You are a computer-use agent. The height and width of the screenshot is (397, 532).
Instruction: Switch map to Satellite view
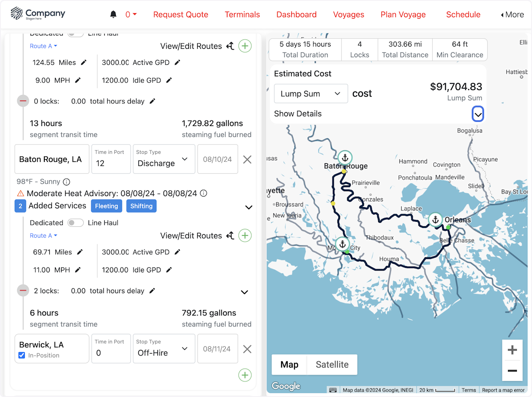tap(332, 365)
